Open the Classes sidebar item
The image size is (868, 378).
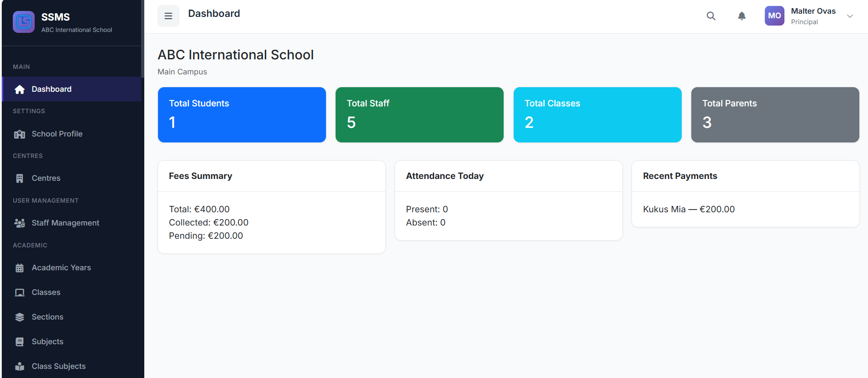pos(46,292)
